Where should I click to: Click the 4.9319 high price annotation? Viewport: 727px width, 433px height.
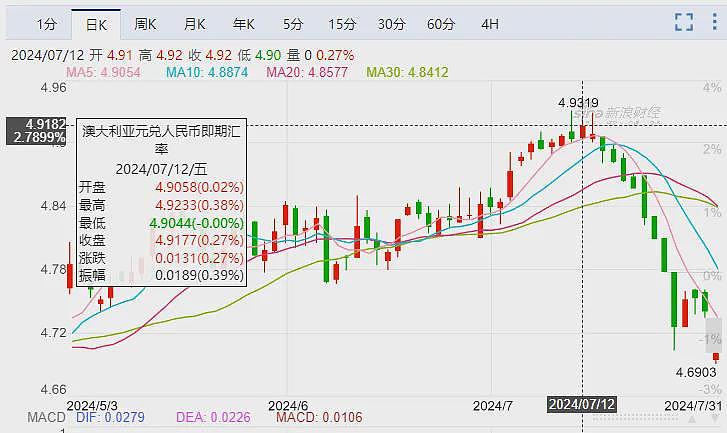pyautogui.click(x=578, y=102)
